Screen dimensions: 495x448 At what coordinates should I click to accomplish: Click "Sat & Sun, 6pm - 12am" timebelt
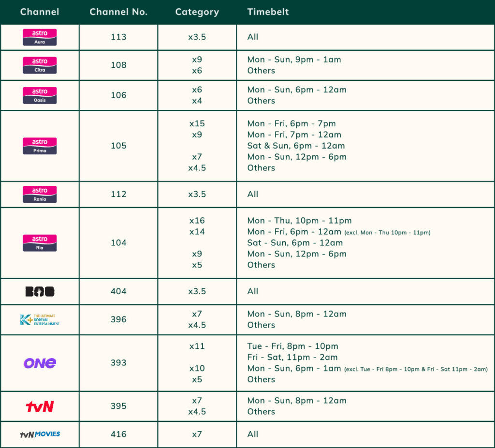[x=296, y=146]
